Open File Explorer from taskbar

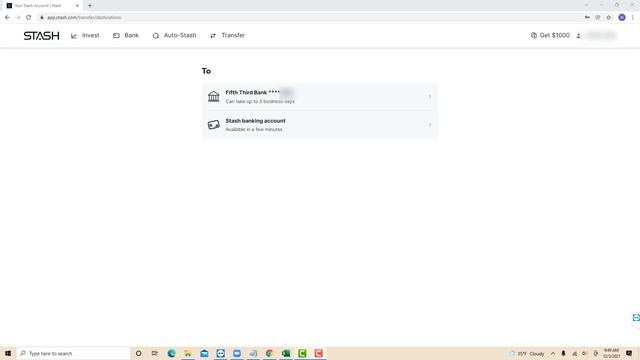pyautogui.click(x=188, y=353)
